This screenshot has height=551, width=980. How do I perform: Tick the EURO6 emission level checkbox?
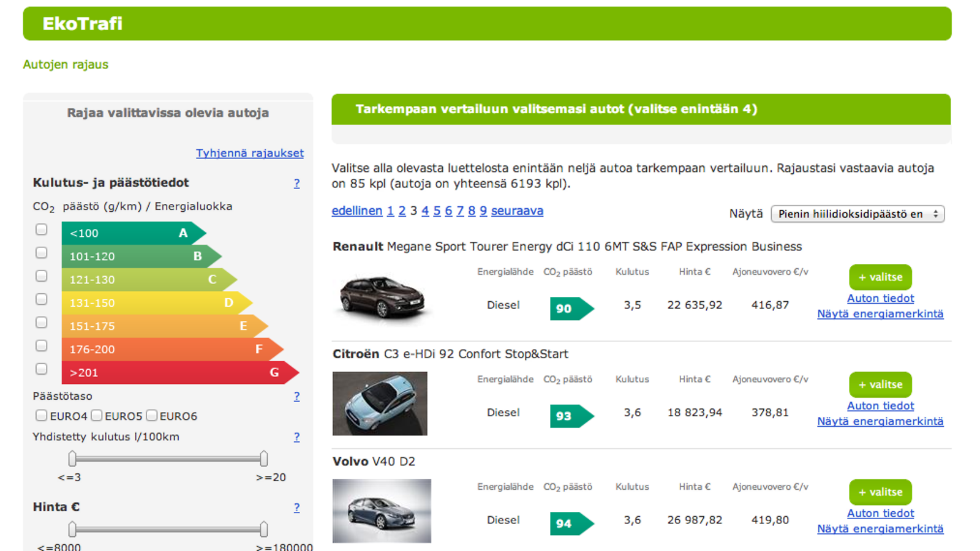151,416
